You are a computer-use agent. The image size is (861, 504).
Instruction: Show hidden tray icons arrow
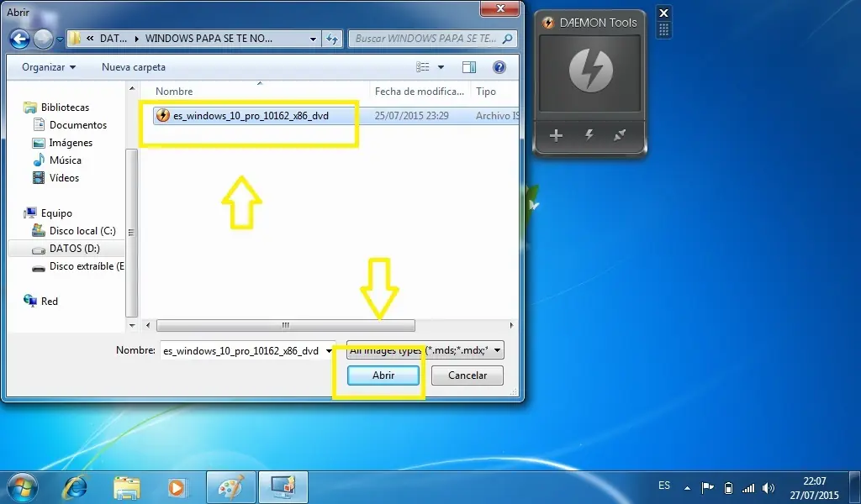[x=687, y=487]
